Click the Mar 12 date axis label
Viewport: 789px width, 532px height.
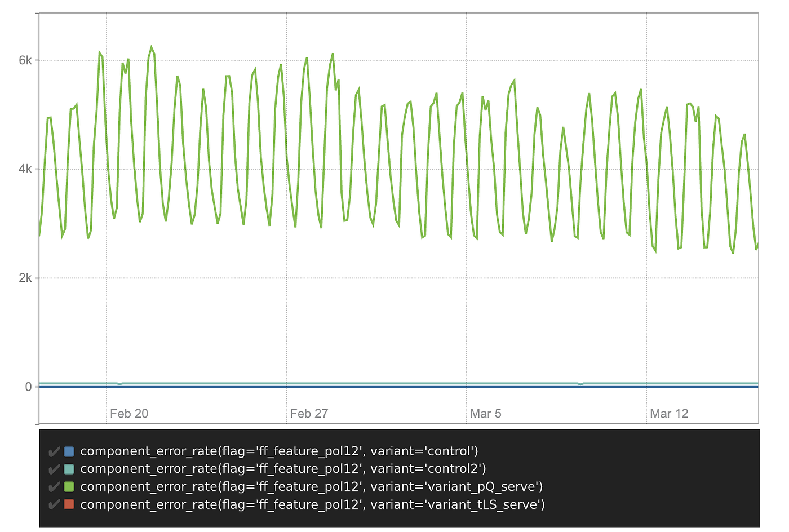[669, 414]
